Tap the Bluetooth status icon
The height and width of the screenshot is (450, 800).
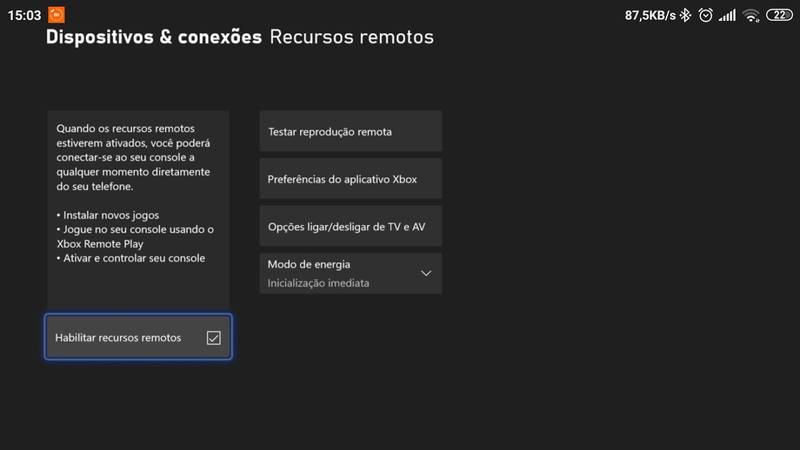tap(685, 15)
